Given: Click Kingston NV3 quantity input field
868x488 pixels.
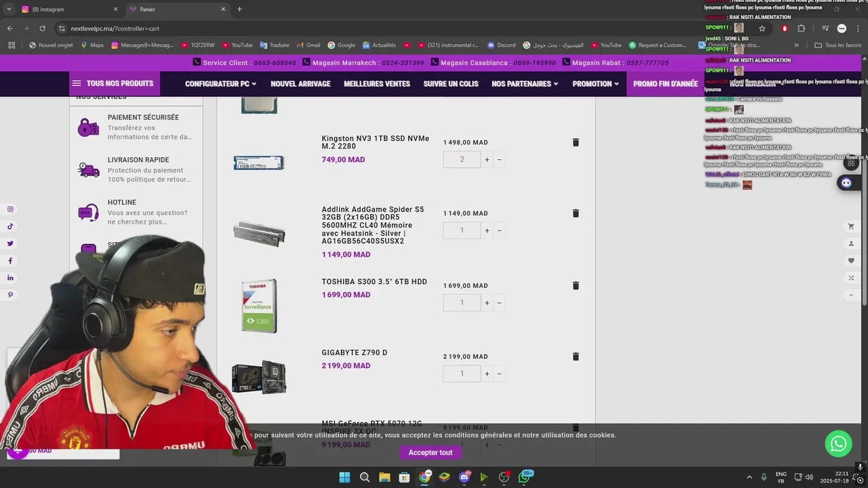Looking at the screenshot, I should coord(462,160).
